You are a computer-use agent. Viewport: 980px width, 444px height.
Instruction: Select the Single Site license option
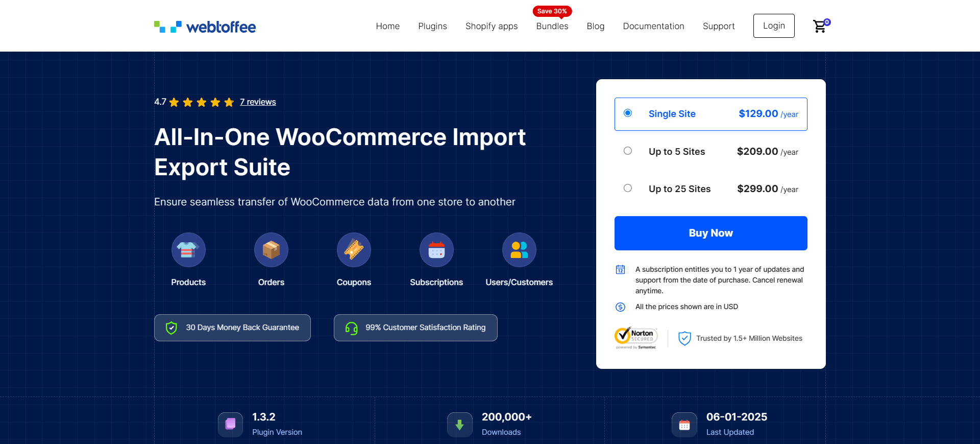[x=710, y=114]
